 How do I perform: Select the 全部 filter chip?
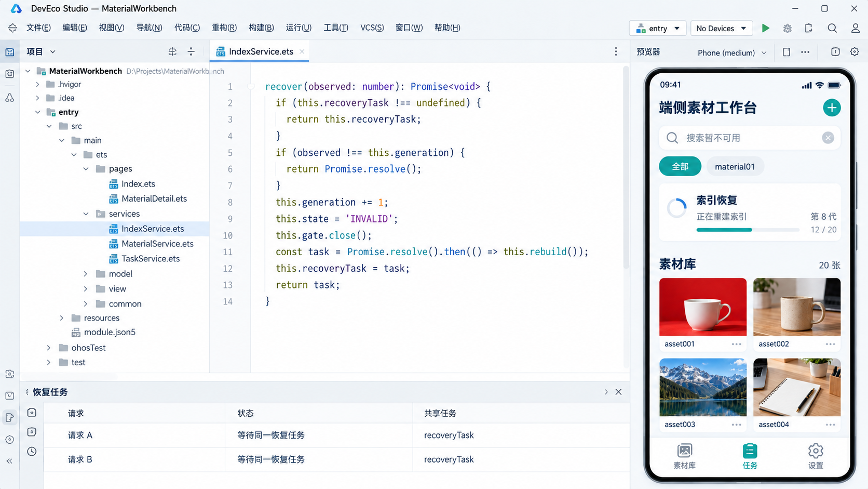(x=680, y=166)
